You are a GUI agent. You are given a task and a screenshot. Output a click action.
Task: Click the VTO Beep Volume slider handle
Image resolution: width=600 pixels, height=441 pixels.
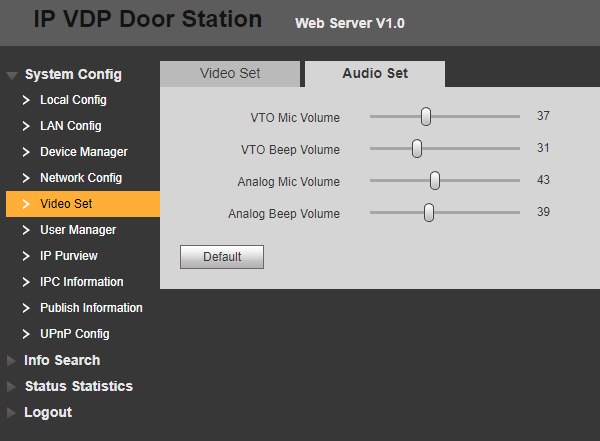[x=417, y=149]
